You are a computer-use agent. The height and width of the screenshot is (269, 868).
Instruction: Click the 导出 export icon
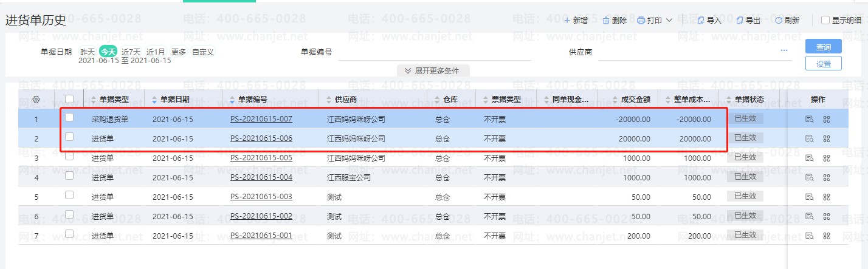[x=740, y=21]
